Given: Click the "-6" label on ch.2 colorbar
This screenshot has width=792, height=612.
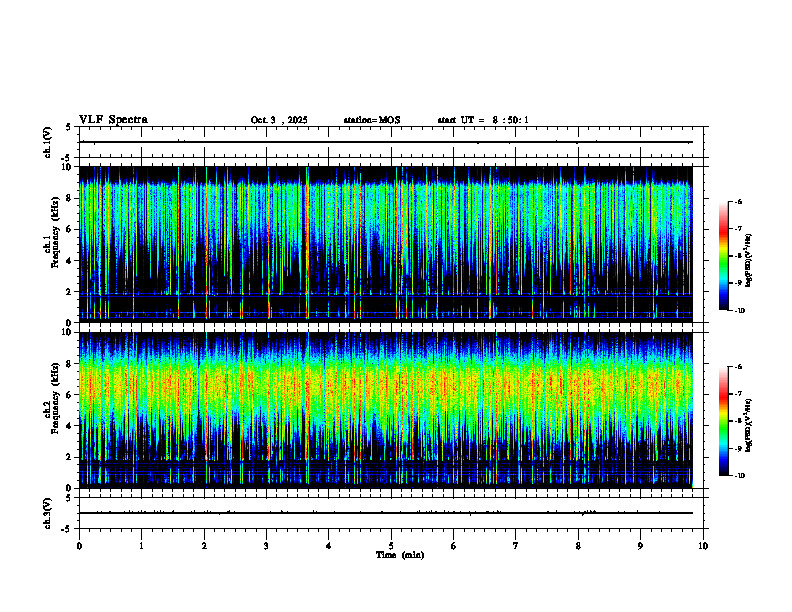Looking at the screenshot, I should click(x=738, y=367).
